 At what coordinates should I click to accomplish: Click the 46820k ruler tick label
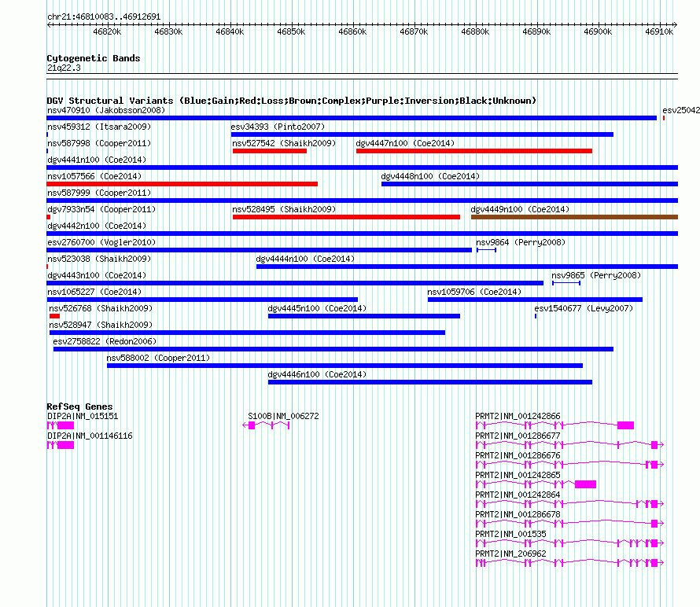pos(107,31)
